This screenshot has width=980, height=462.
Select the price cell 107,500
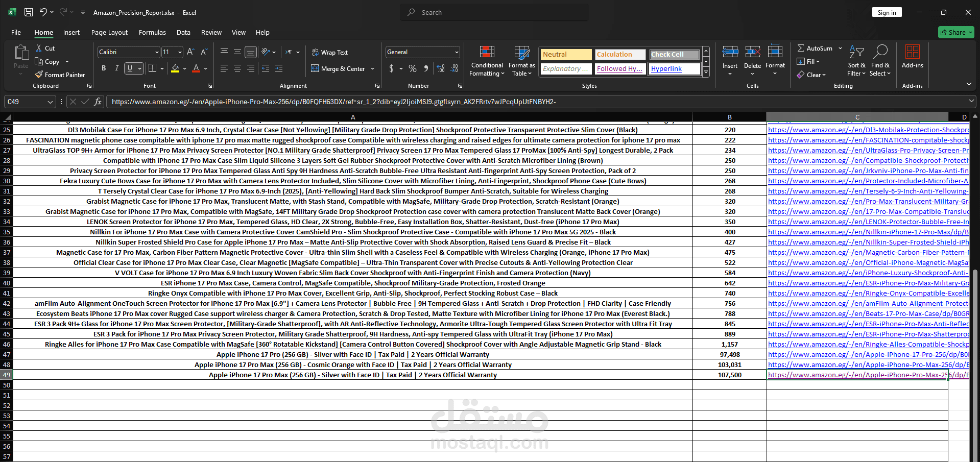click(729, 375)
